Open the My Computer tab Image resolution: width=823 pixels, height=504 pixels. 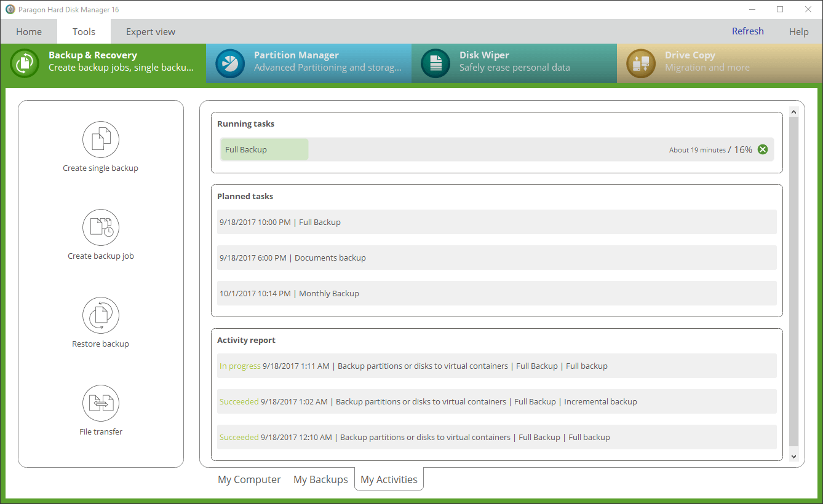point(249,479)
